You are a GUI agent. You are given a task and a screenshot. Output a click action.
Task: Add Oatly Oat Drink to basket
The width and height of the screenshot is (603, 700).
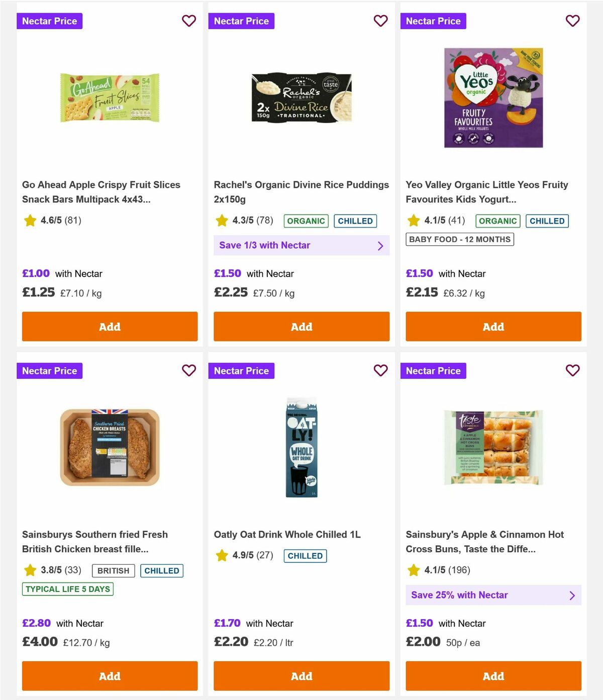tap(301, 676)
